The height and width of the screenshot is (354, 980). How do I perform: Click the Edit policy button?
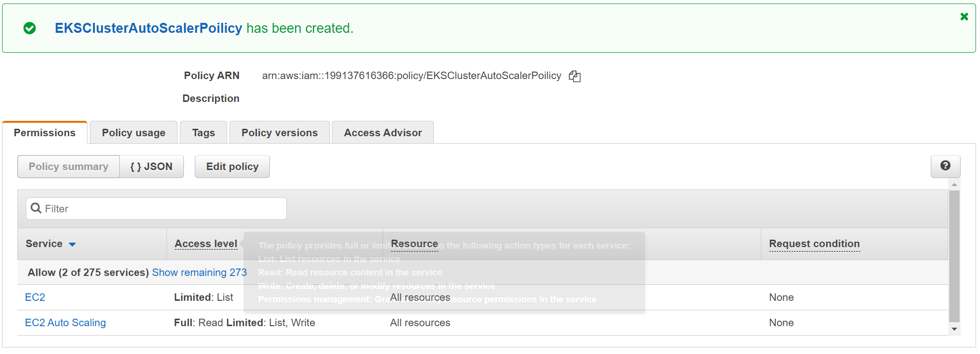point(232,167)
